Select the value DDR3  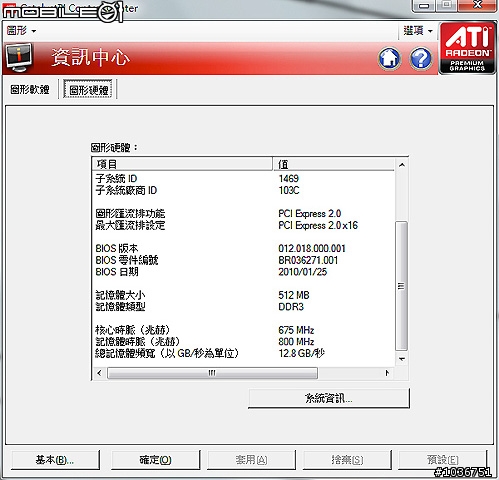pos(291,307)
